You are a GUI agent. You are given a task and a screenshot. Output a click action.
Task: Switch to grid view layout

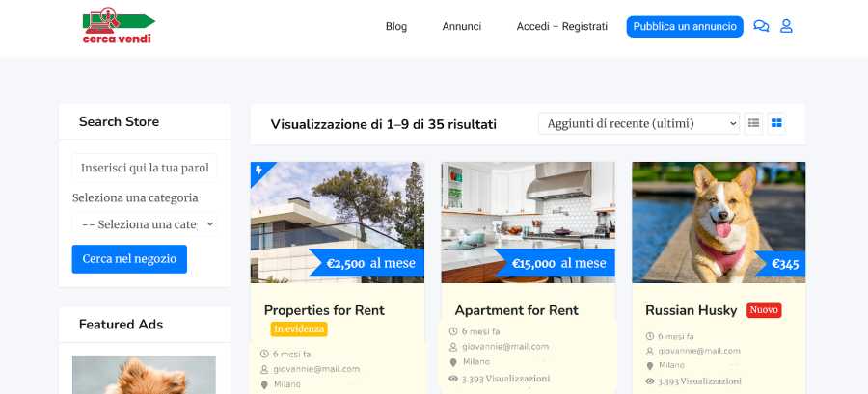(776, 123)
